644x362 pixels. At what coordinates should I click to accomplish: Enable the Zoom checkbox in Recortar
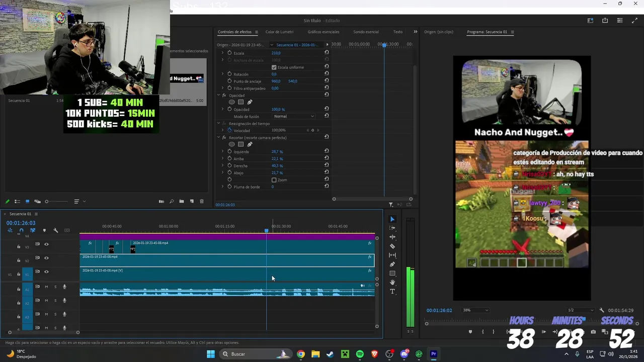coord(274,179)
